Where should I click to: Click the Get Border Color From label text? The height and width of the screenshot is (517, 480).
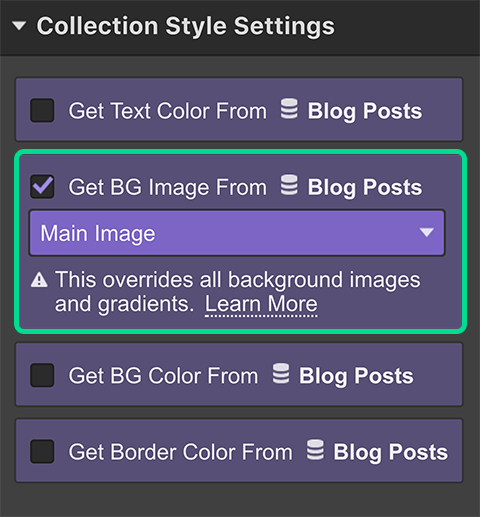point(180,452)
